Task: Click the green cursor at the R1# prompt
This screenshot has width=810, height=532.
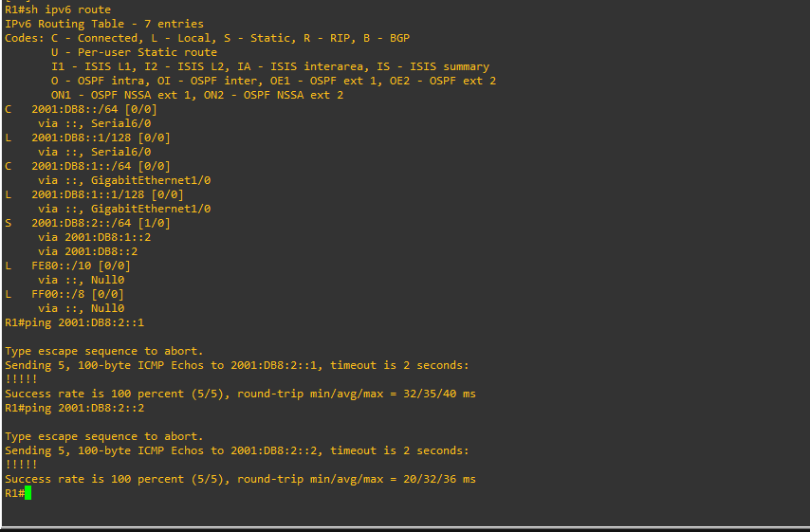Action: click(28, 493)
